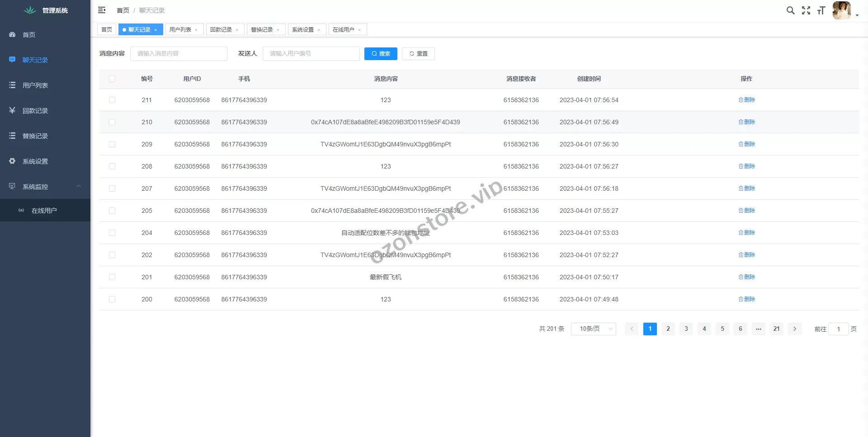Focus the 消息内容 search input field
868x437 pixels.
179,54
